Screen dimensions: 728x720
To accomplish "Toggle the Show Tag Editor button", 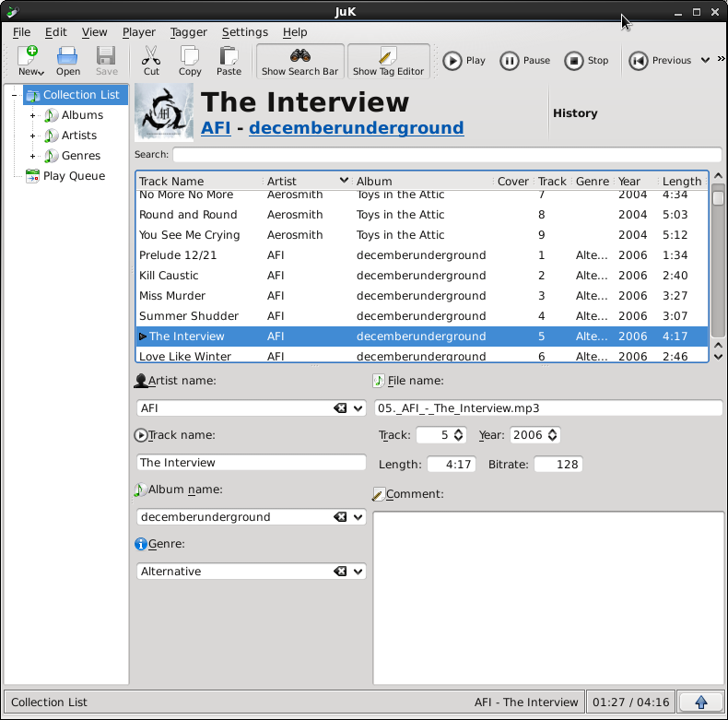I will pos(388,61).
